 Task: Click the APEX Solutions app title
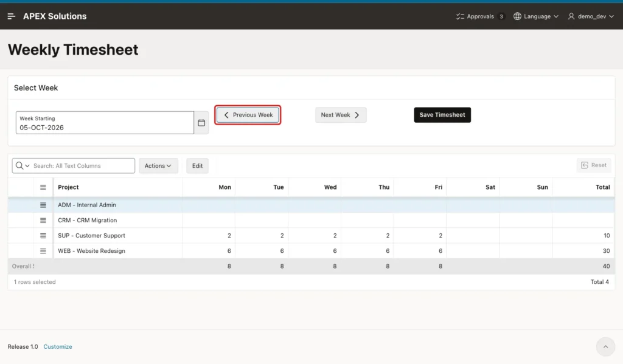pos(55,16)
